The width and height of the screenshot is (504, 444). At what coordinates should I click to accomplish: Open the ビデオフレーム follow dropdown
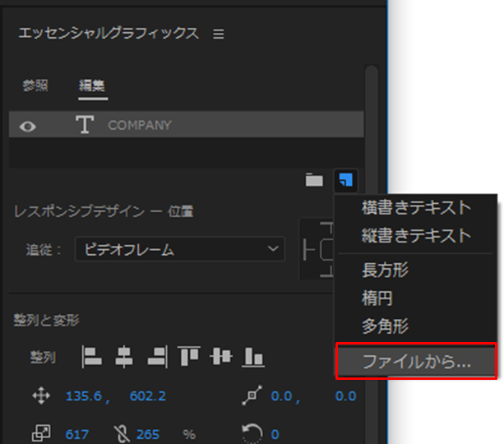coord(179,249)
